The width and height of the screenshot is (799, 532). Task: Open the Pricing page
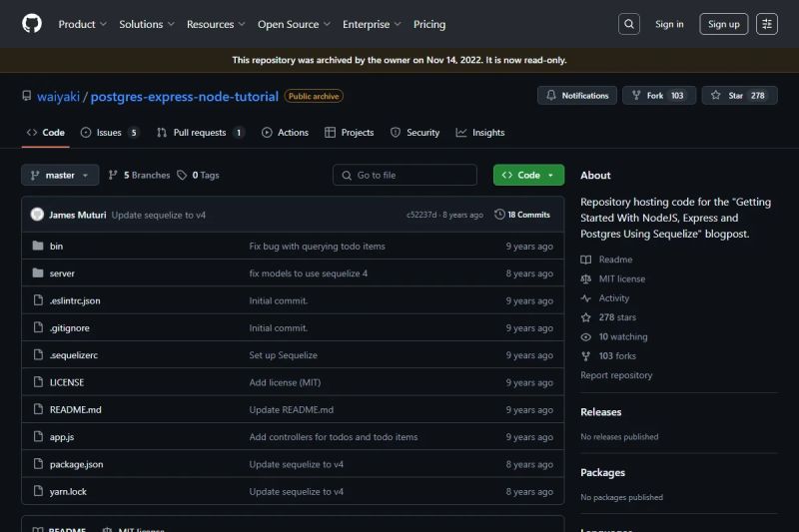(429, 24)
